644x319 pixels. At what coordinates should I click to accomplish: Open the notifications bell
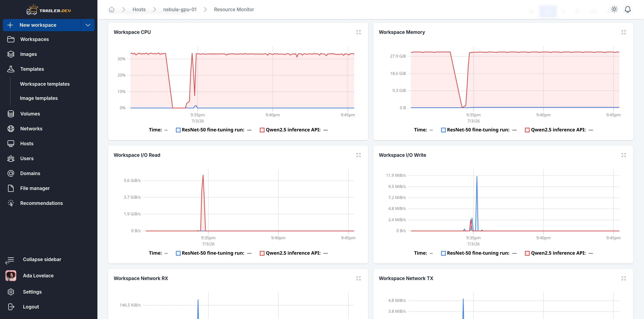click(x=627, y=9)
